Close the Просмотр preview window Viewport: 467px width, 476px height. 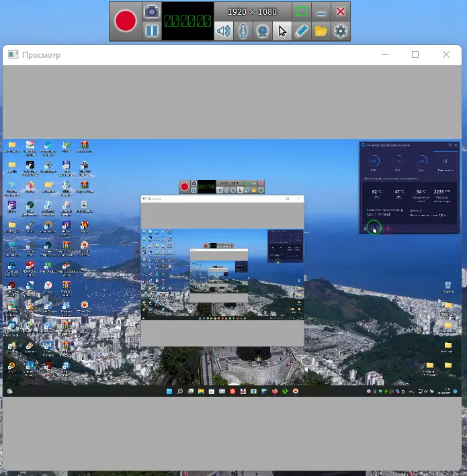pos(446,54)
